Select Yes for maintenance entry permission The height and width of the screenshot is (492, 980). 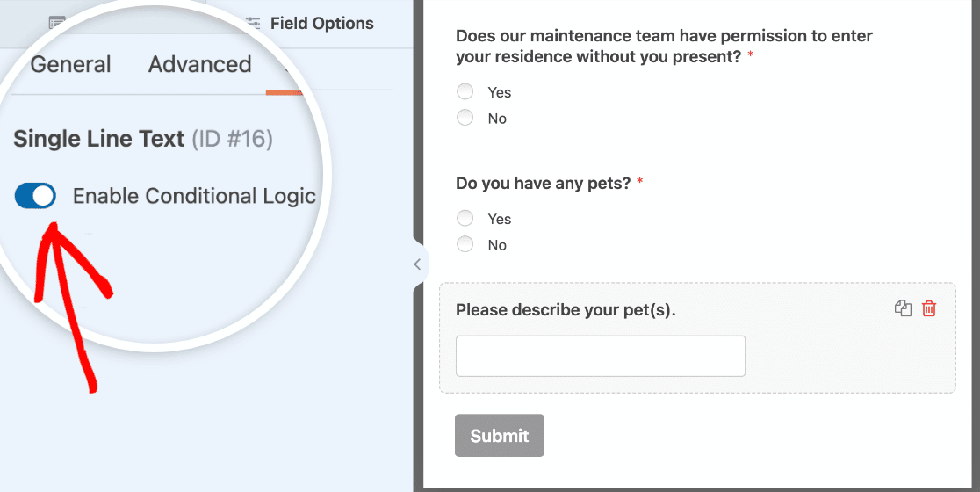point(465,92)
